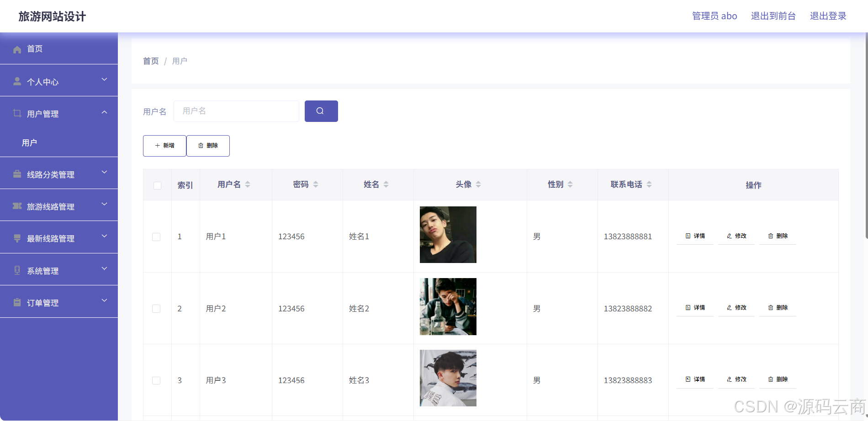Focus the 用户名 search input field
Image resolution: width=868 pixels, height=421 pixels.
click(236, 111)
